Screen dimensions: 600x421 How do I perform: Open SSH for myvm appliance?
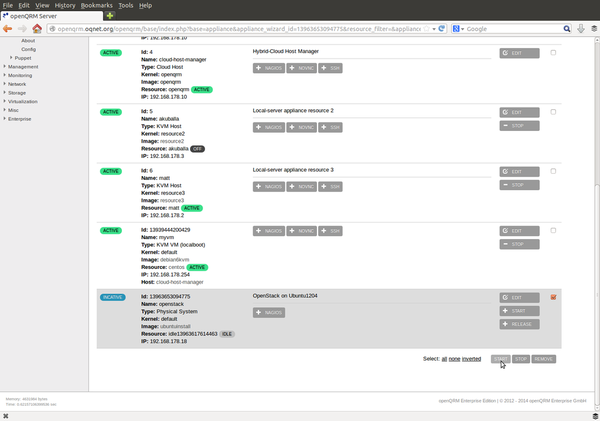point(330,231)
